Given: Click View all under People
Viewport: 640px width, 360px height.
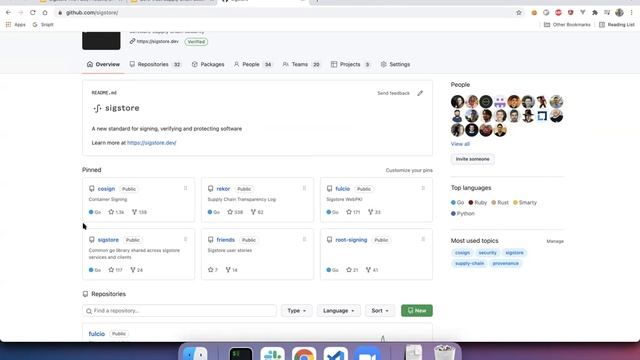Looking at the screenshot, I should (460, 144).
